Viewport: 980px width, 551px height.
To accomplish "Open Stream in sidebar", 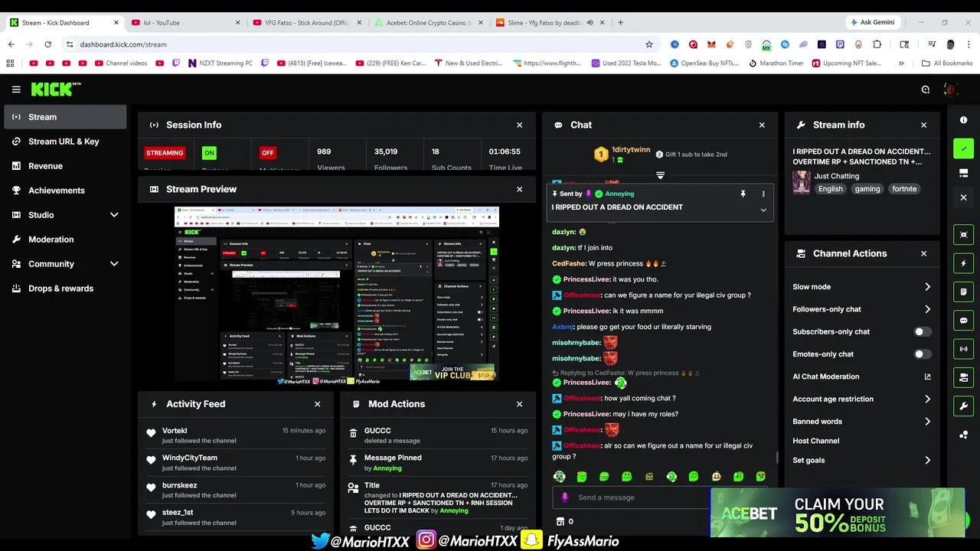I will pyautogui.click(x=66, y=117).
